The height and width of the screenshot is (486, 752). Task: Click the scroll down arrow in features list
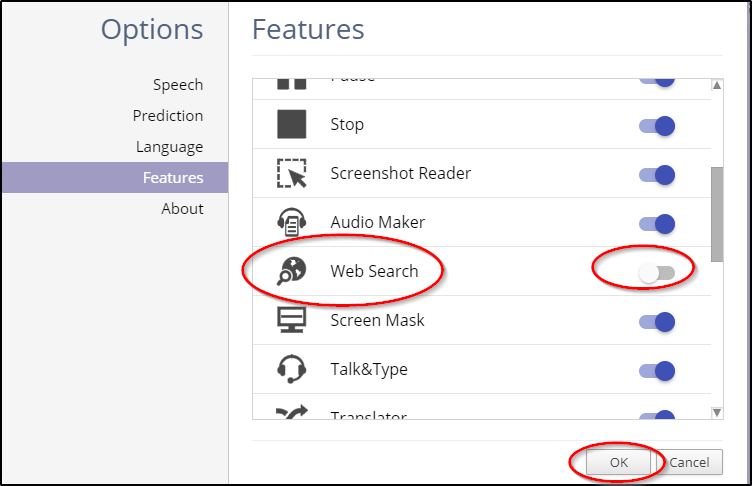[x=716, y=411]
